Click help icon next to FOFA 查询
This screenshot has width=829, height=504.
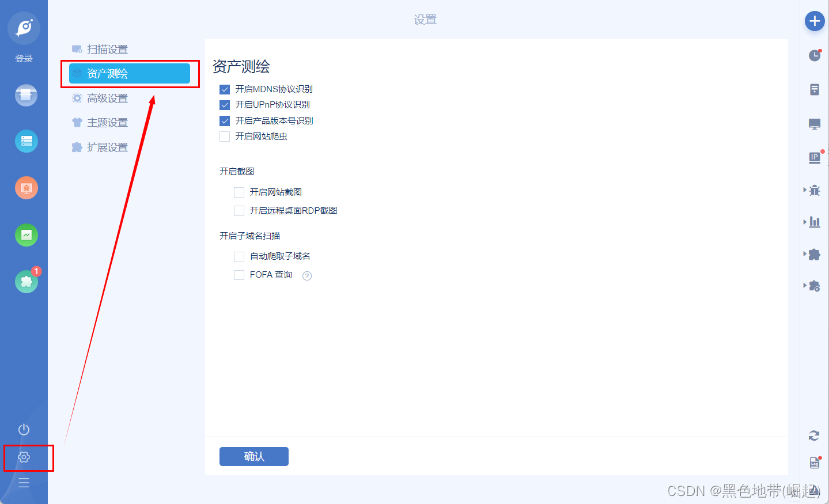(x=307, y=276)
